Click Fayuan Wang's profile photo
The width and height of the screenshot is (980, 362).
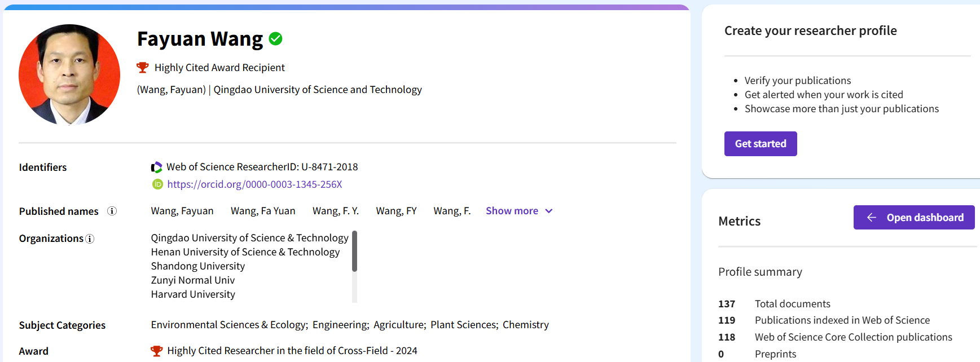pos(69,74)
